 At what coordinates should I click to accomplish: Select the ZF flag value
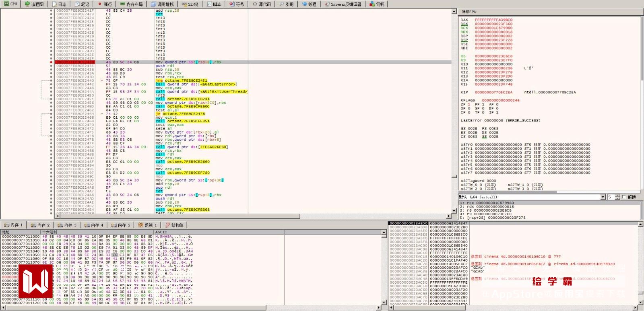[x=469, y=105]
